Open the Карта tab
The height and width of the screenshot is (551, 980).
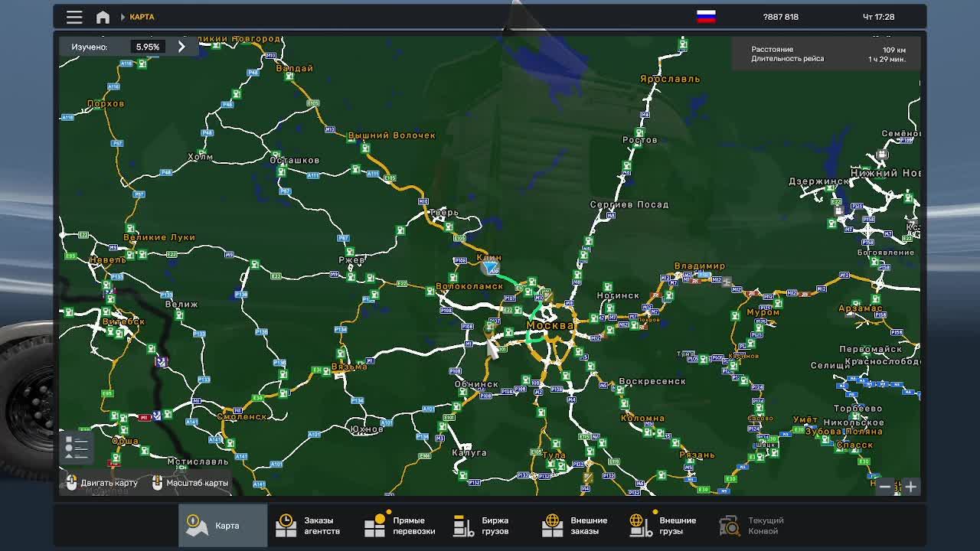(223, 526)
